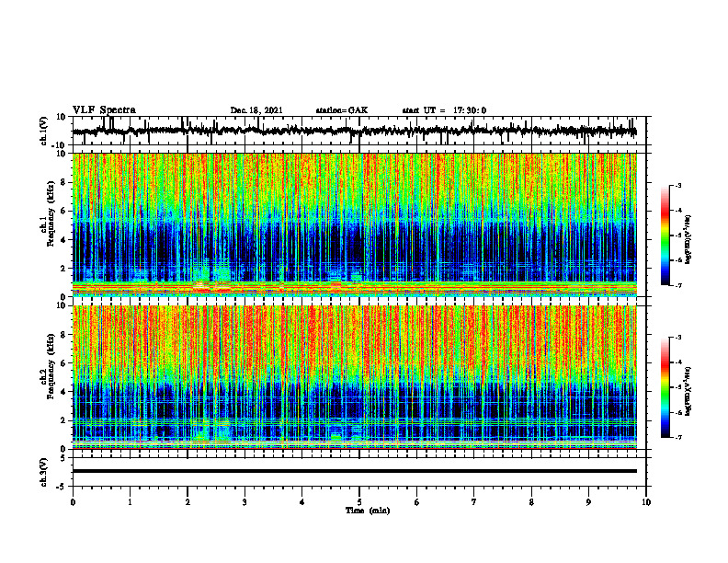
Task: Click inside the ch.1 spectrogram plot
Action: (355, 224)
